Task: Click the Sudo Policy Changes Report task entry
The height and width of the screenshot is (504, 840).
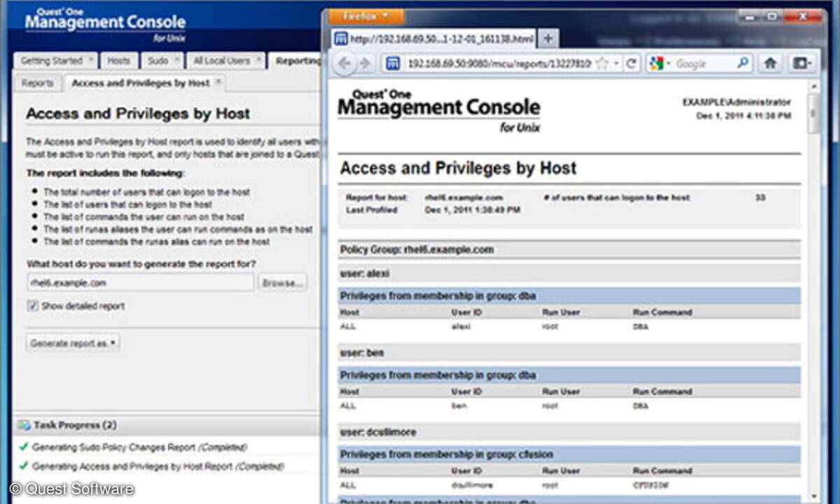Action: [x=139, y=447]
